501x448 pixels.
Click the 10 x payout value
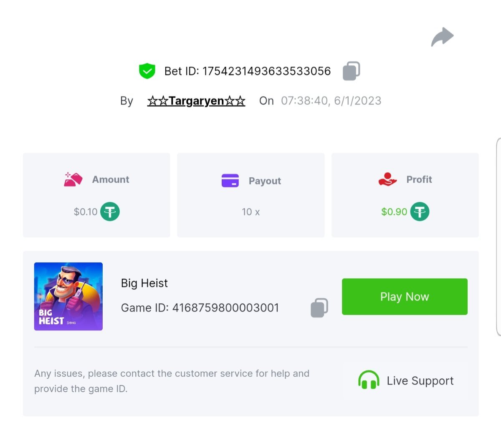(x=250, y=212)
